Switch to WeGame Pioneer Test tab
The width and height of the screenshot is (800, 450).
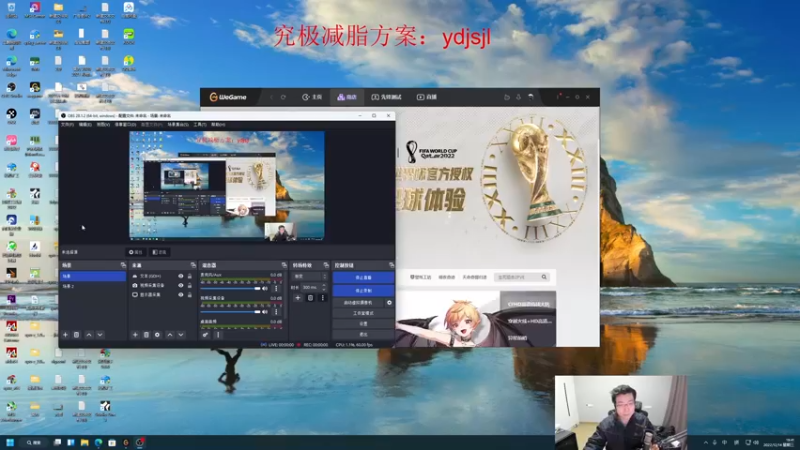point(386,97)
